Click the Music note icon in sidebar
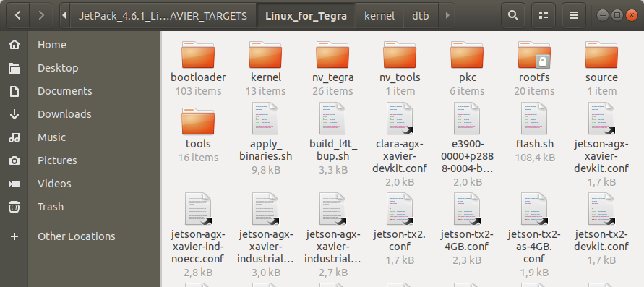 14,137
